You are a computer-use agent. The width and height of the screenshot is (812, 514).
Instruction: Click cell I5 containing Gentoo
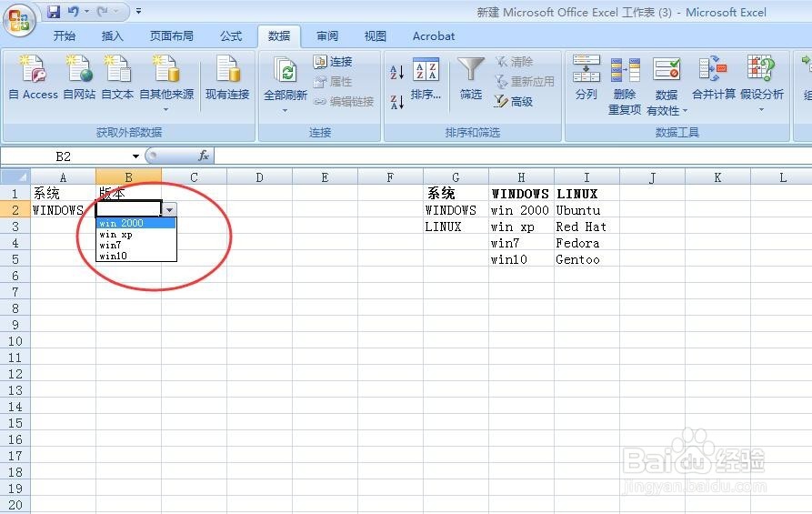coord(586,259)
